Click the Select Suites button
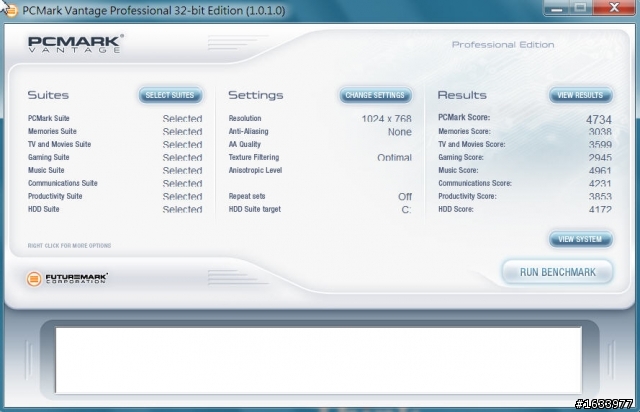Image resolution: width=640 pixels, height=412 pixels. pos(170,95)
